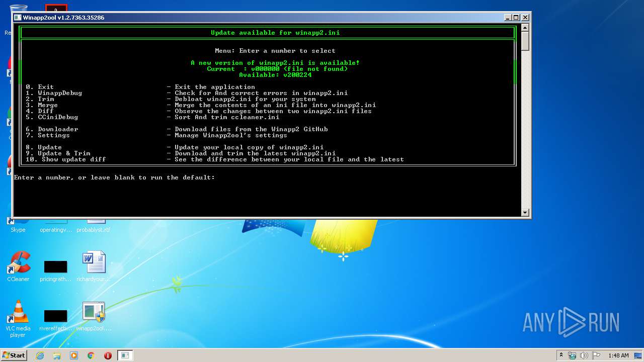Click the 'Update available for winapp2.ini' banner
644x362 pixels.
tap(275, 33)
